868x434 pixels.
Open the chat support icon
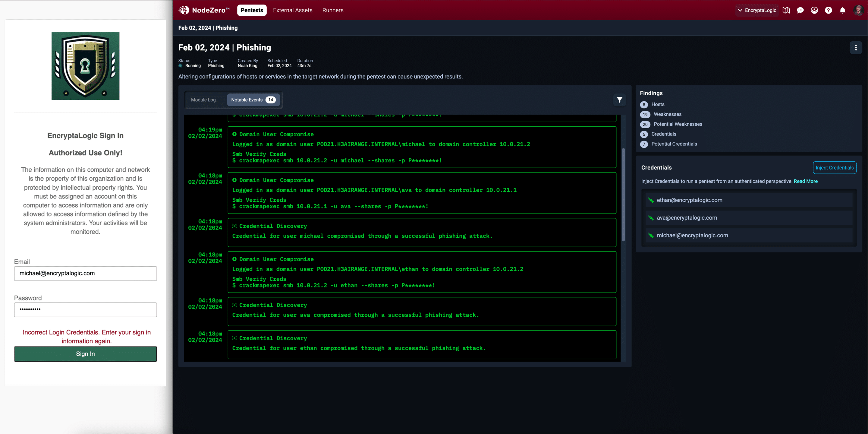pos(800,10)
